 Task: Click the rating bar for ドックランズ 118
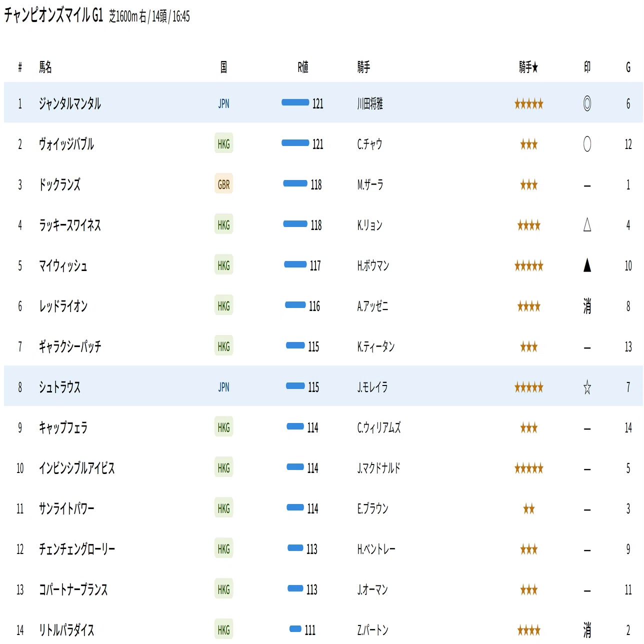point(295,183)
